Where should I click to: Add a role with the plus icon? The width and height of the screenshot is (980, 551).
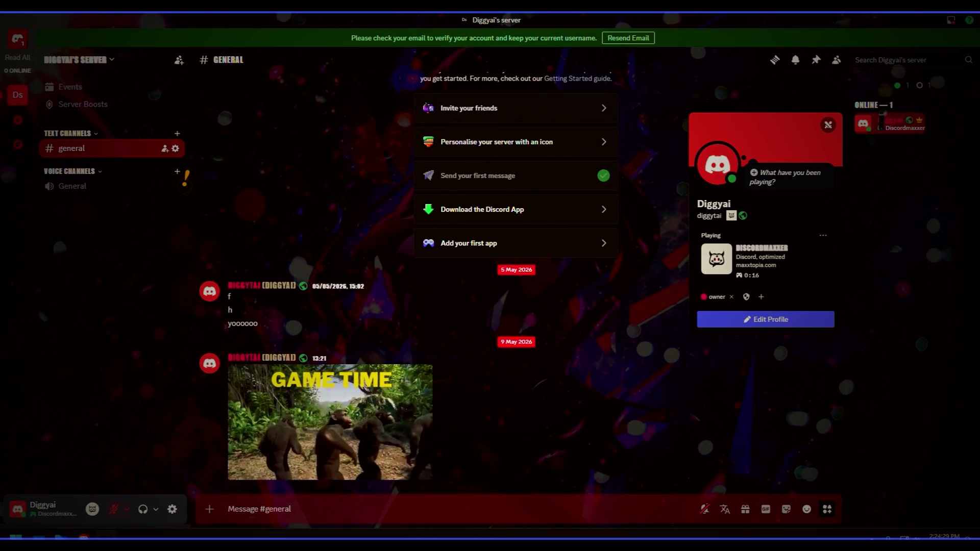pos(761,297)
